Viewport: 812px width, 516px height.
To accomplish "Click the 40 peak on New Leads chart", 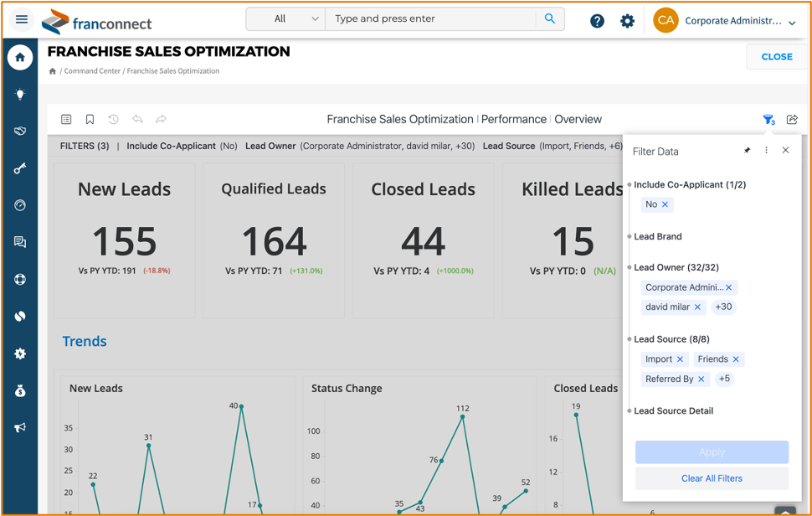I will 241,407.
